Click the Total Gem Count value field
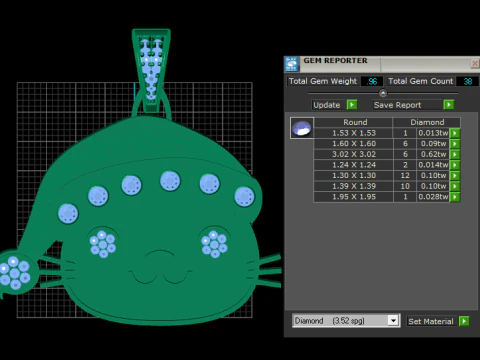The height and width of the screenshot is (360, 480). [467, 81]
